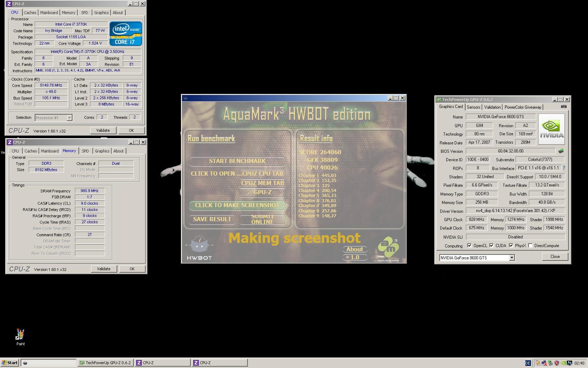Click SAVE RESULT in AquaMark
The height and width of the screenshot is (368, 588).
[212, 219]
